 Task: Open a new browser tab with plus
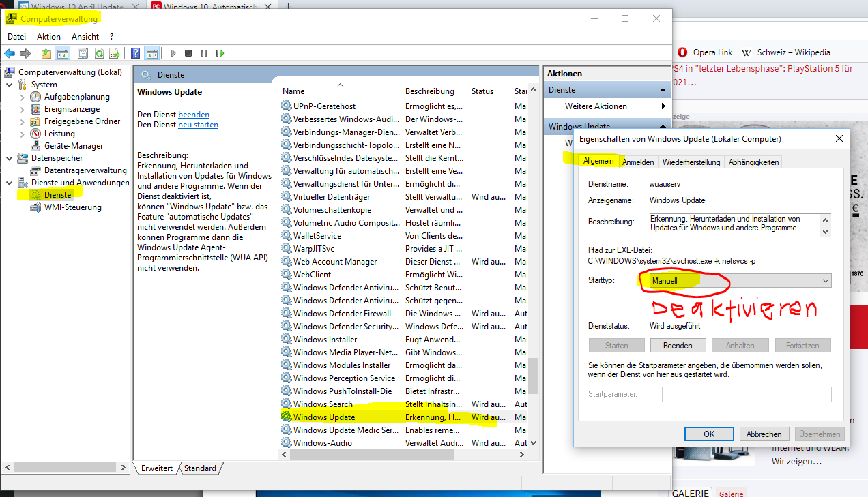coord(288,6)
